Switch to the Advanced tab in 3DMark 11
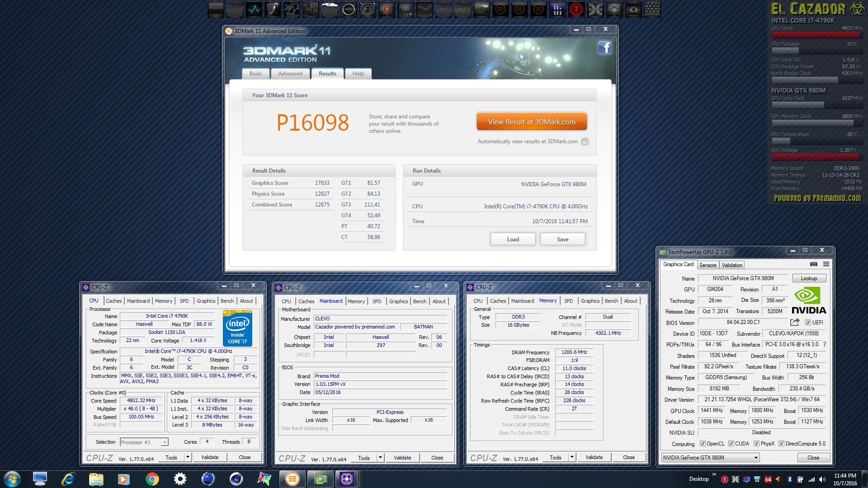Viewport: 868px width, 488px height. (x=290, y=74)
